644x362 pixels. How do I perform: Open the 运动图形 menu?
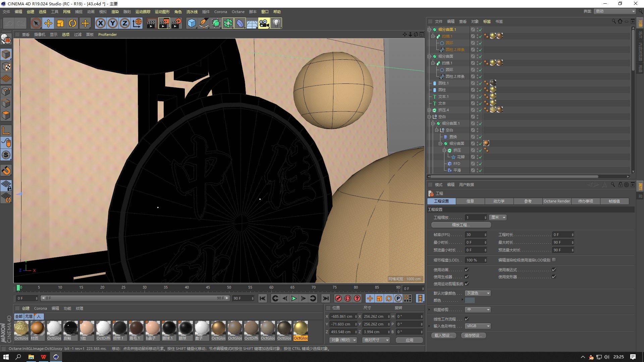pyautogui.click(x=162, y=12)
